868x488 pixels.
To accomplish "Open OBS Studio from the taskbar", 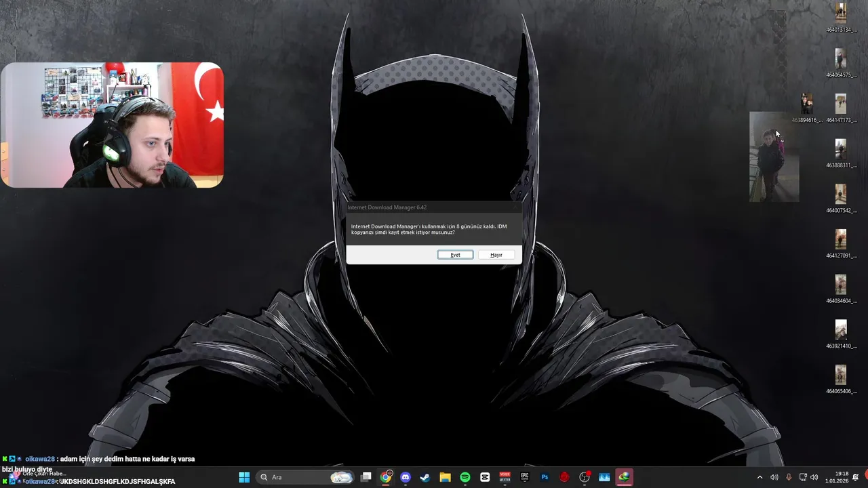I will point(585,477).
